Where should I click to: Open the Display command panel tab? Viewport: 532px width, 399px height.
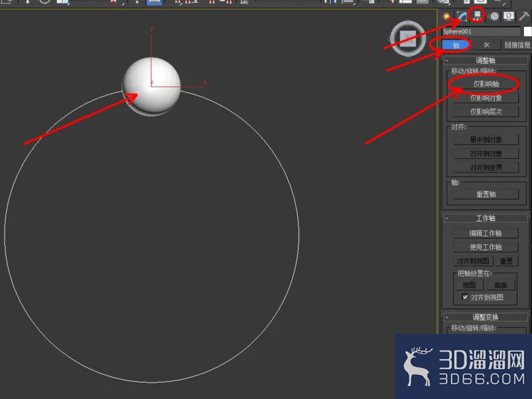click(509, 16)
